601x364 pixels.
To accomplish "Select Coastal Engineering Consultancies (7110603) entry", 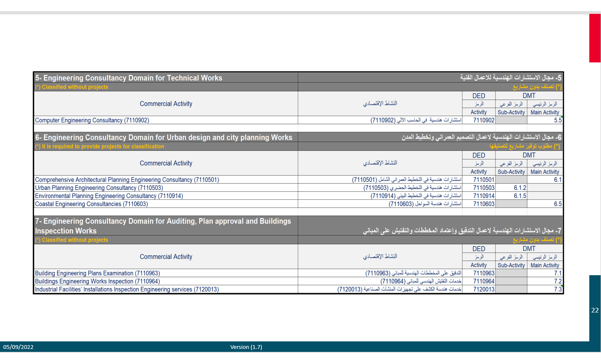I will (x=91, y=204).
